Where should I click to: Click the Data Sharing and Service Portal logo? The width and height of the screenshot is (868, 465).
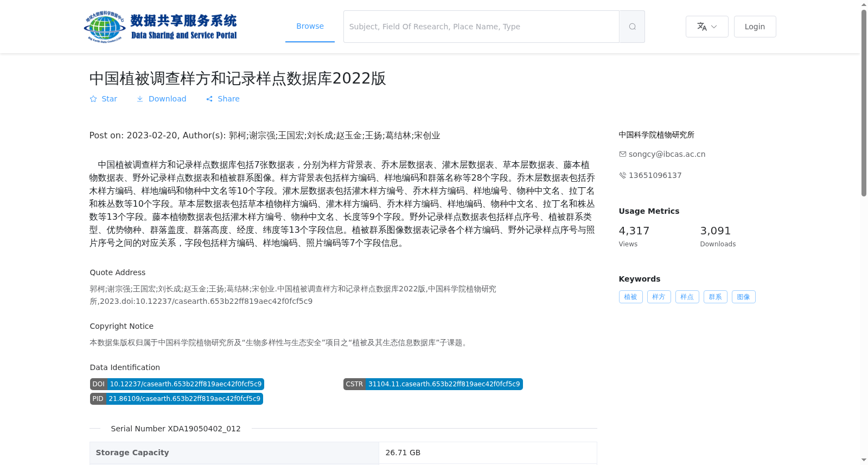(x=161, y=27)
